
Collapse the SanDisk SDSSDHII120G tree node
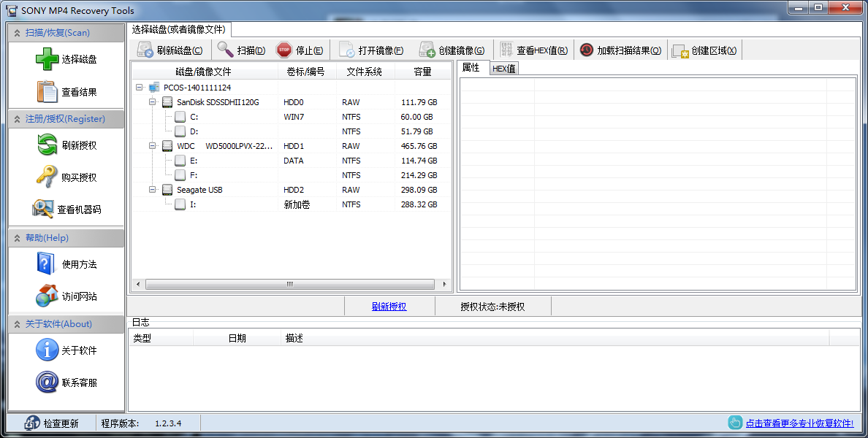click(153, 101)
